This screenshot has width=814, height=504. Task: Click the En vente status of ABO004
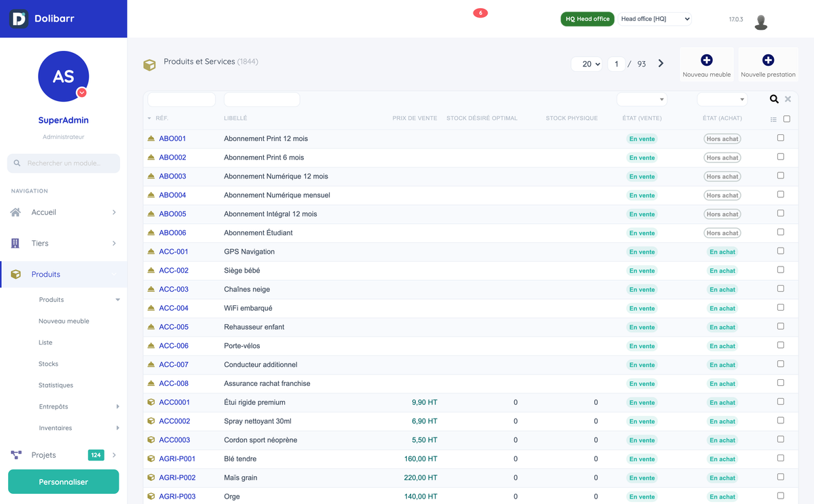pos(642,195)
